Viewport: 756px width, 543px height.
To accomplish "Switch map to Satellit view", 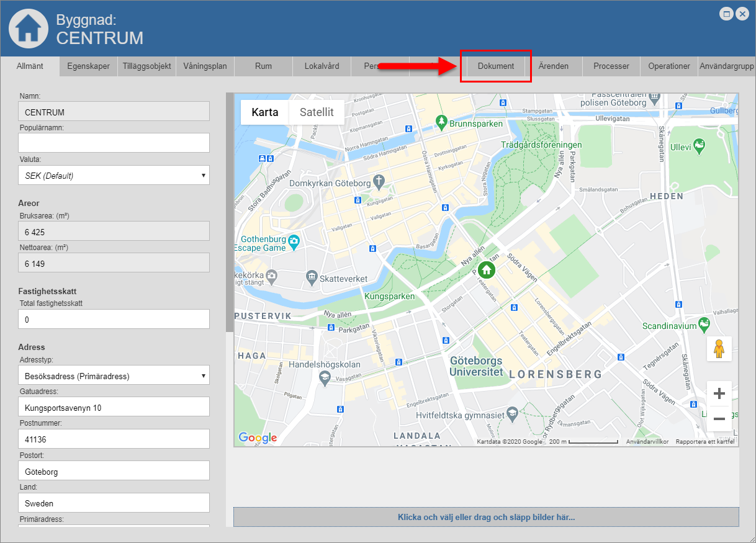I will tap(317, 112).
